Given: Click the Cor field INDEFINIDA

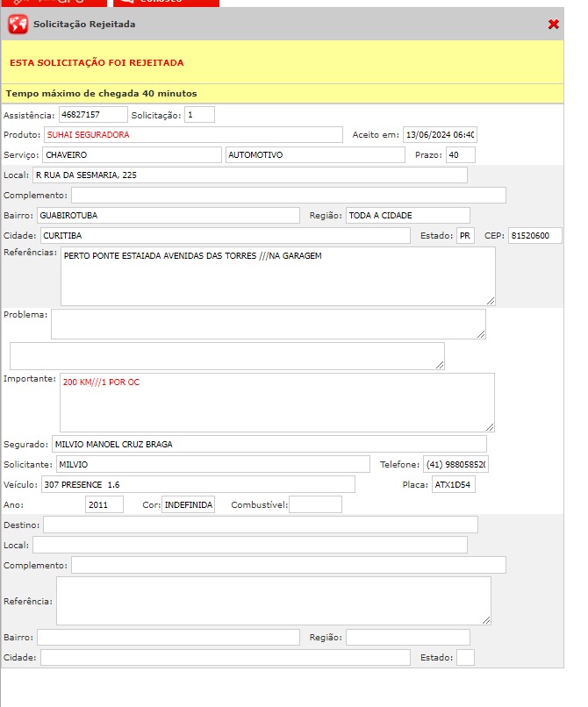Looking at the screenshot, I should tap(188, 504).
